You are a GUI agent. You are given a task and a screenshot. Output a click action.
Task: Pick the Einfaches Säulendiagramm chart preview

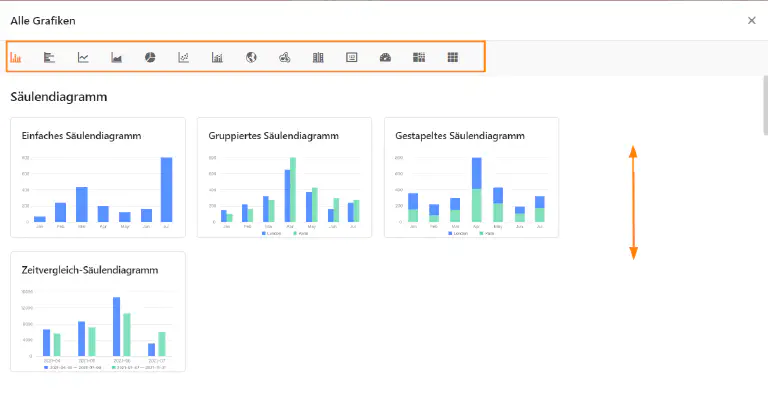(x=97, y=178)
